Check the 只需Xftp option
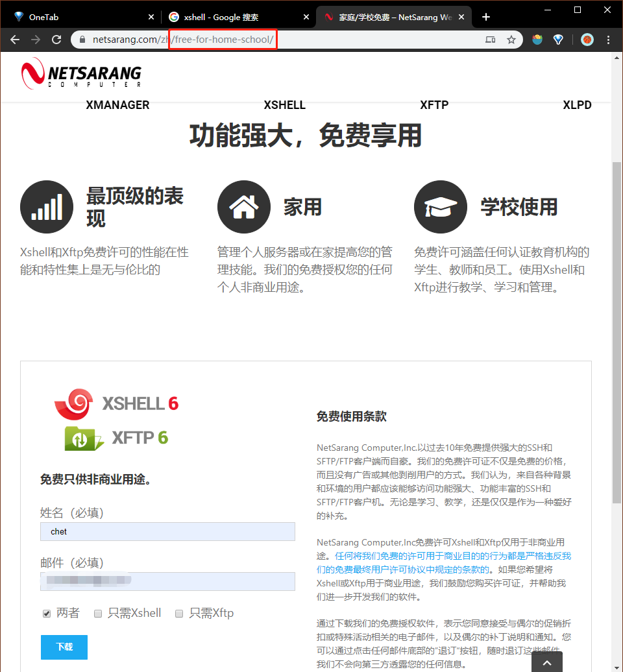 [x=179, y=614]
